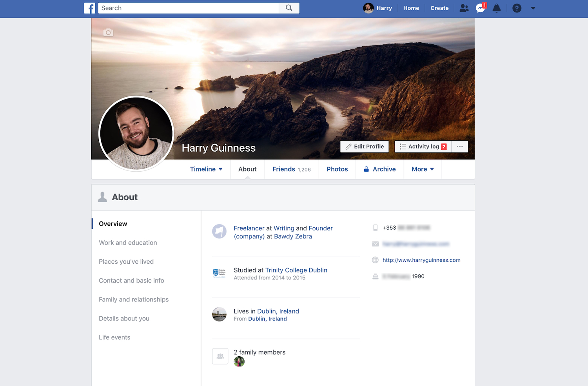Open friend requests icon
The height and width of the screenshot is (386, 588).
tap(464, 8)
